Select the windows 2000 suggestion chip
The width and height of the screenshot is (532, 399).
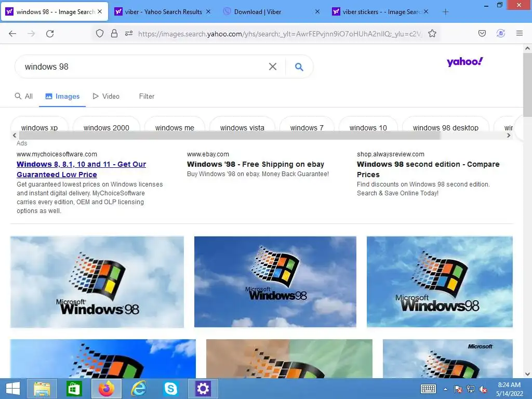pyautogui.click(x=106, y=128)
